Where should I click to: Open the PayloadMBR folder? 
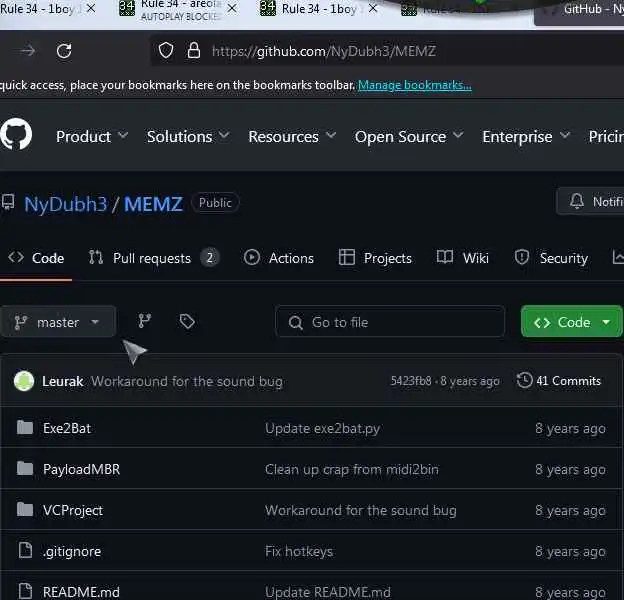(81, 469)
